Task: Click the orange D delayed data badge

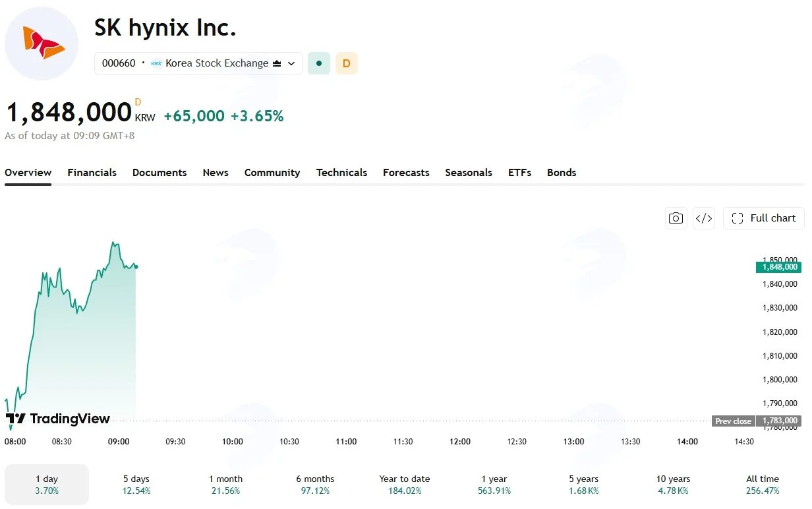Action: [347, 63]
